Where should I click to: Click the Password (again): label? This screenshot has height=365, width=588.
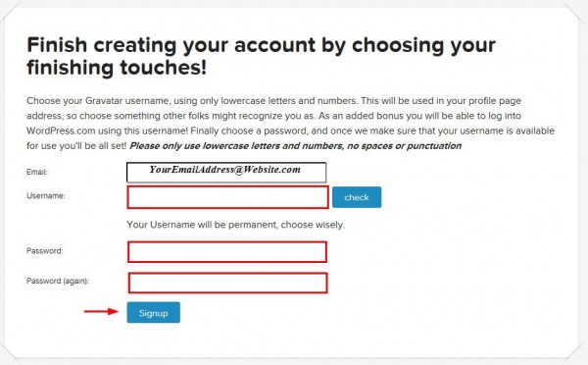(x=58, y=281)
